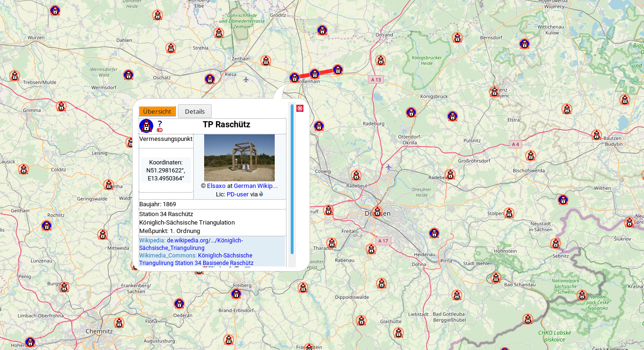Select the survey marker at Dresden center
644x350 pixels.
[377, 212]
